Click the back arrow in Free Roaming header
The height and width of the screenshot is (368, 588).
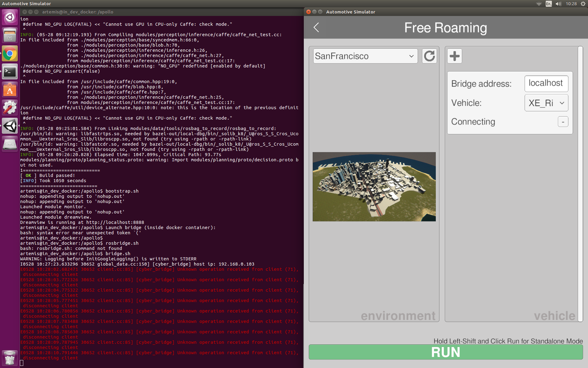pos(316,28)
